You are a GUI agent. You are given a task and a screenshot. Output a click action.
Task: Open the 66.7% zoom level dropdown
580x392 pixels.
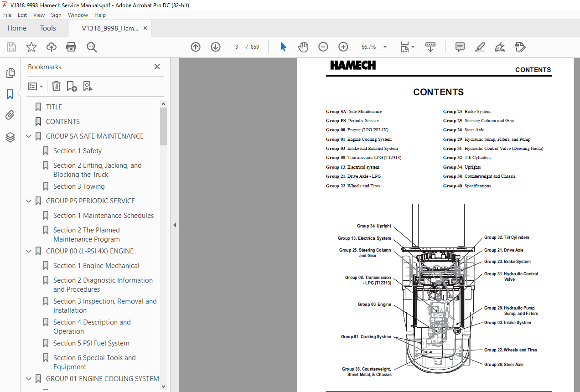click(x=385, y=47)
